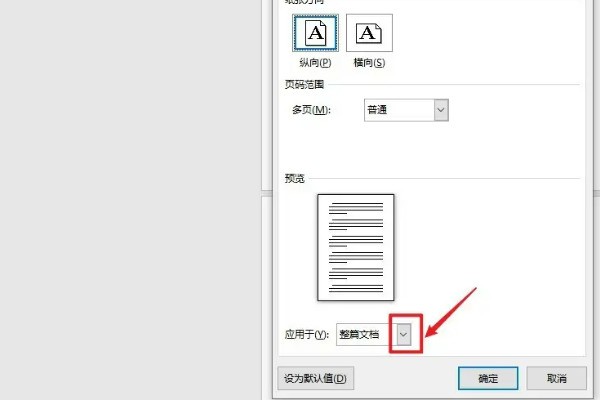
Task: Confirm with the 确定 button
Action: click(x=488, y=379)
